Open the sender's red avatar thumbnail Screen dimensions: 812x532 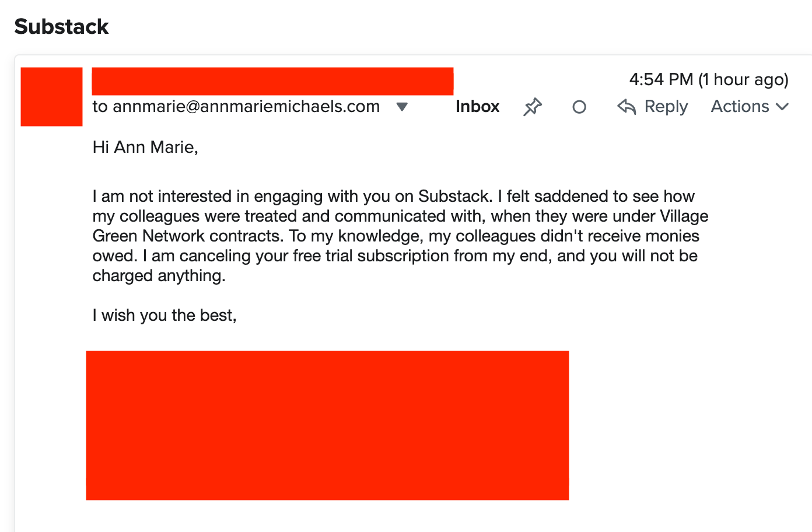51,97
